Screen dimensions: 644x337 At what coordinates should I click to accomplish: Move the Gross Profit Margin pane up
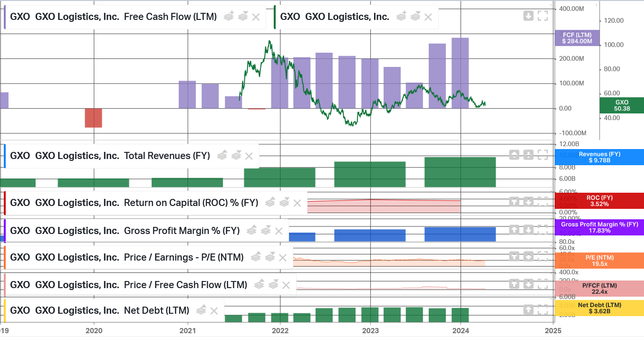(514, 230)
